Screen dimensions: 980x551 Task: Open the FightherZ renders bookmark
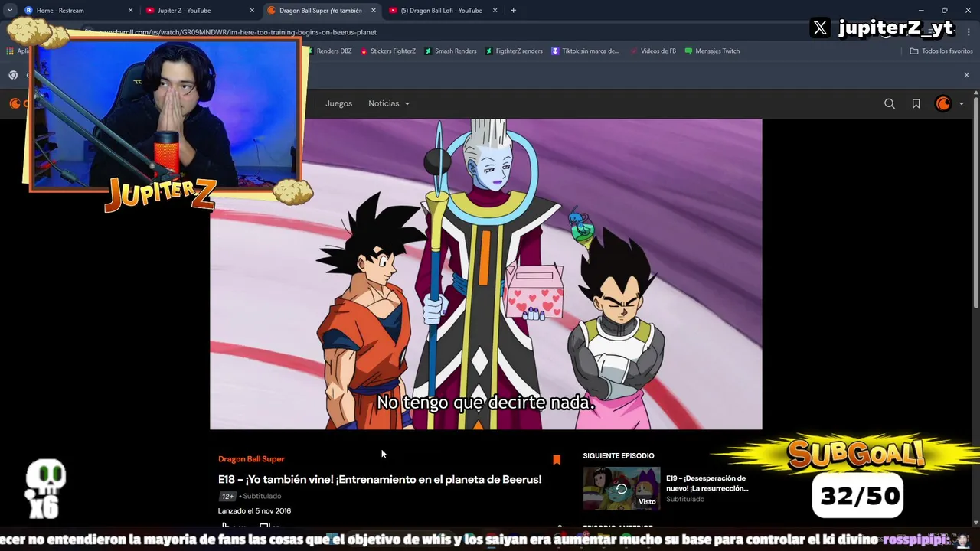coord(514,51)
